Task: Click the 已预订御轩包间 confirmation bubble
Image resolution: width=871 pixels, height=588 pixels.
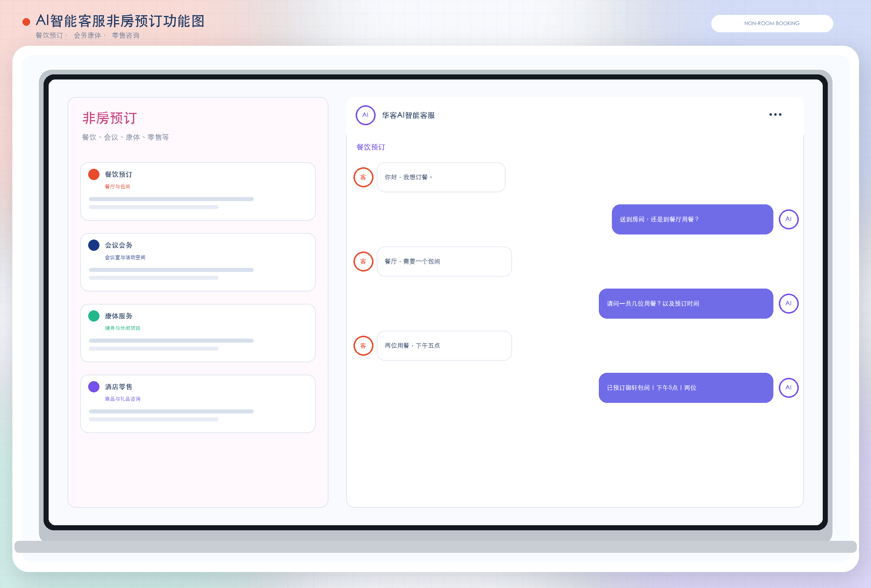Action: point(686,388)
